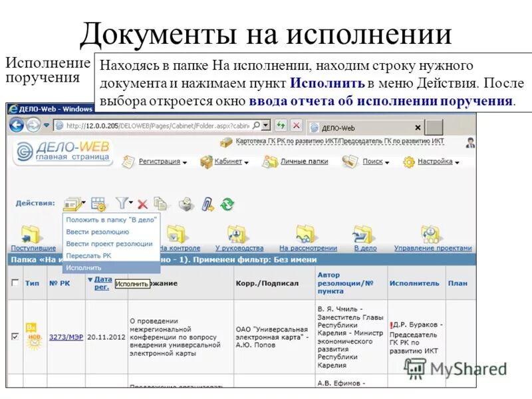Go back using the browser back arrow
532x399 pixels.
pyautogui.click(x=16, y=126)
